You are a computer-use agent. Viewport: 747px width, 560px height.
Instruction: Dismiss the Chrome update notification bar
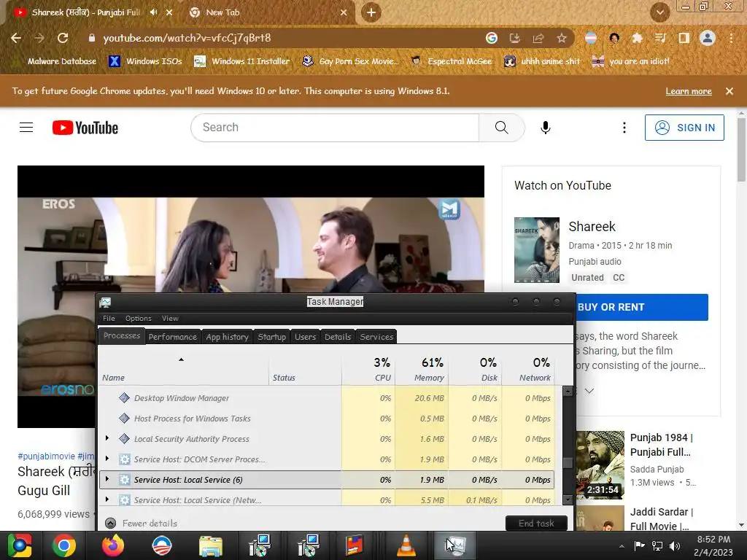click(x=729, y=91)
